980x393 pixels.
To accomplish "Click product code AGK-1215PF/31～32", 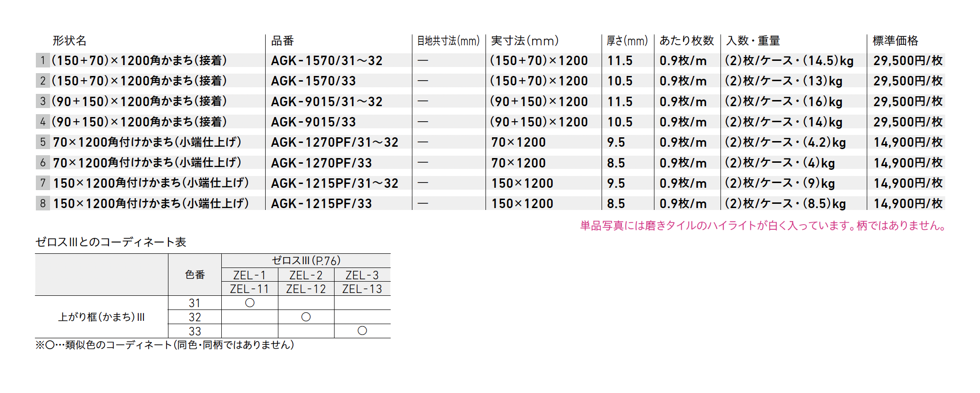I will click(x=335, y=183).
